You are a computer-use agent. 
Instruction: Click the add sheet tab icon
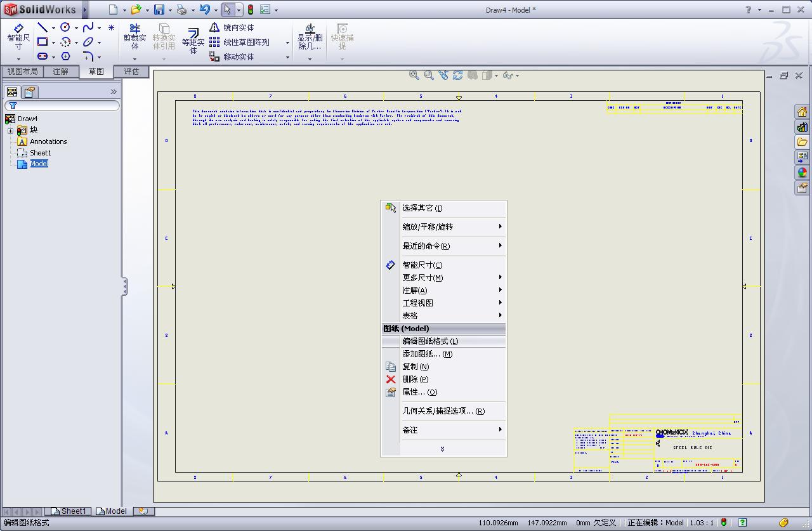pos(143,511)
